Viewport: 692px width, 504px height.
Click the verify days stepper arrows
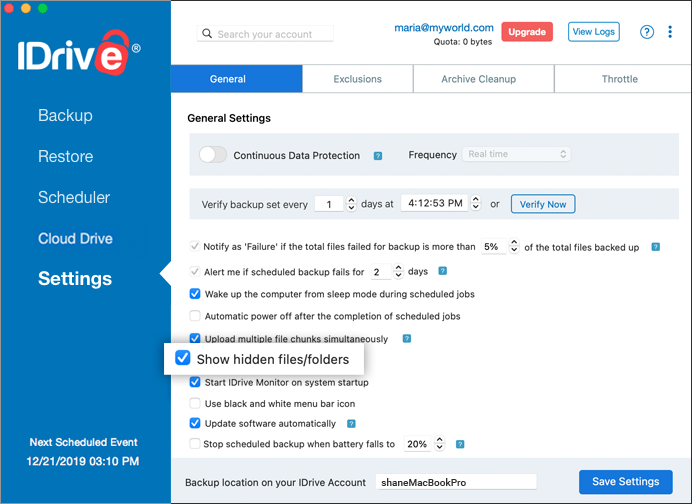point(351,204)
